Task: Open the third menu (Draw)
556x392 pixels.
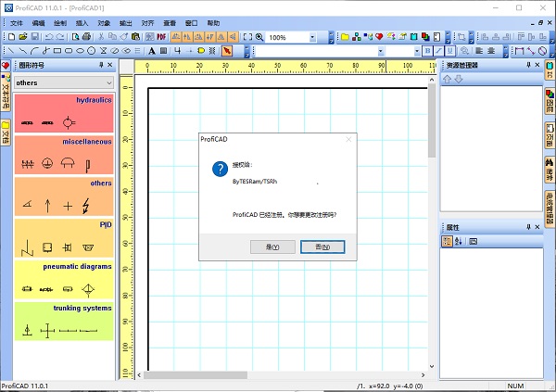Action: 60,23
